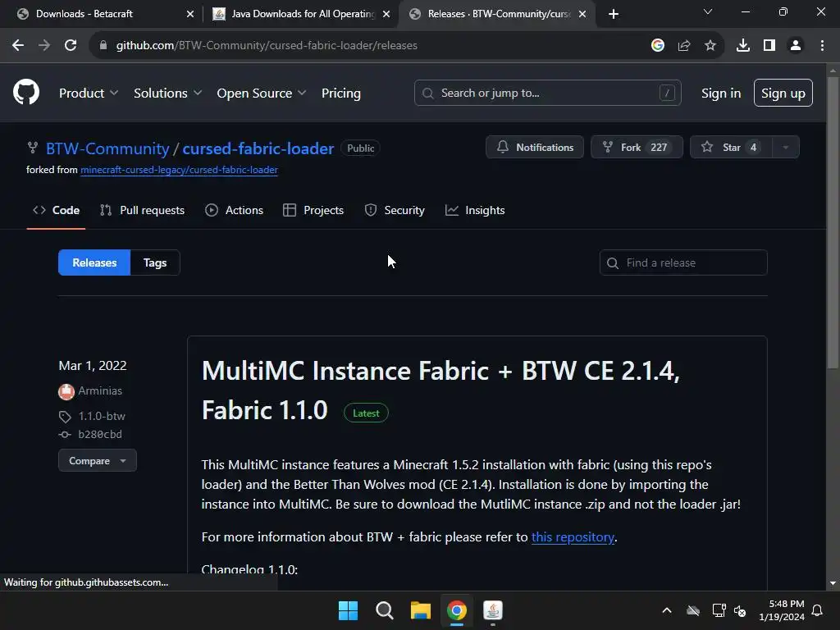Click the address bar URL
This screenshot has height=630, width=840.
coord(267,46)
